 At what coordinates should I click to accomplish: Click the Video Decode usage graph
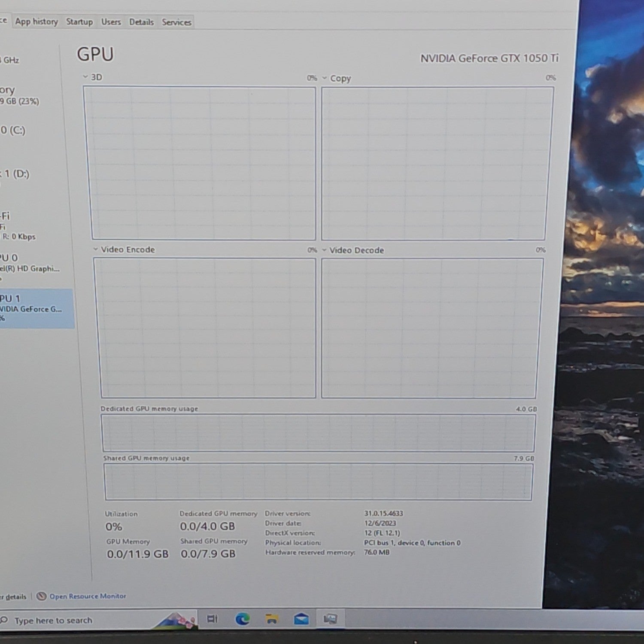(432, 328)
